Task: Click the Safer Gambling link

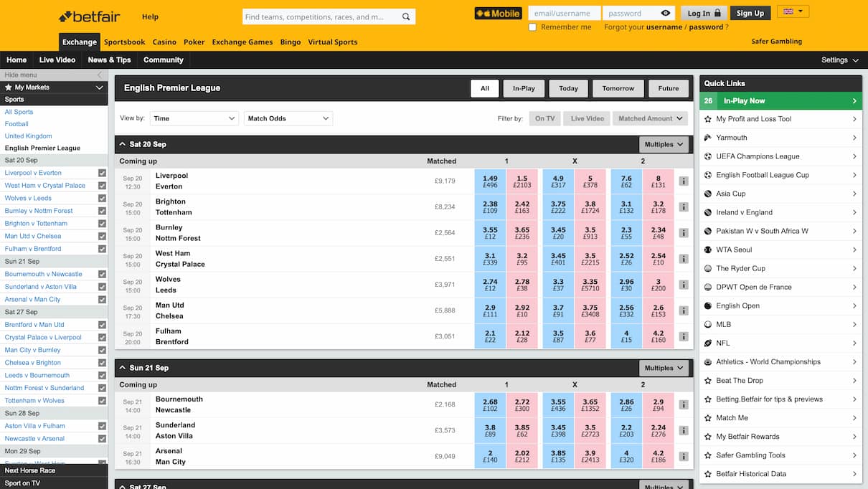Action: (777, 42)
